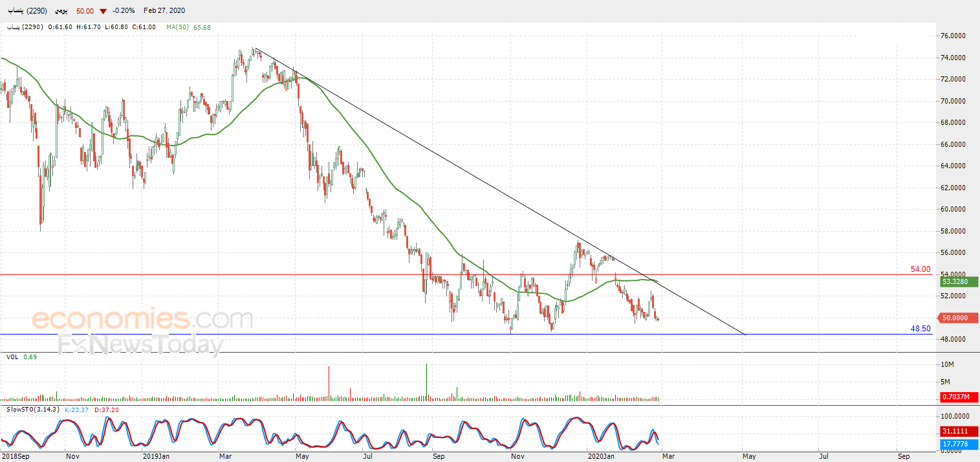Click the green 53.3280 moving average tag
The width and height of the screenshot is (980, 462).
click(959, 281)
